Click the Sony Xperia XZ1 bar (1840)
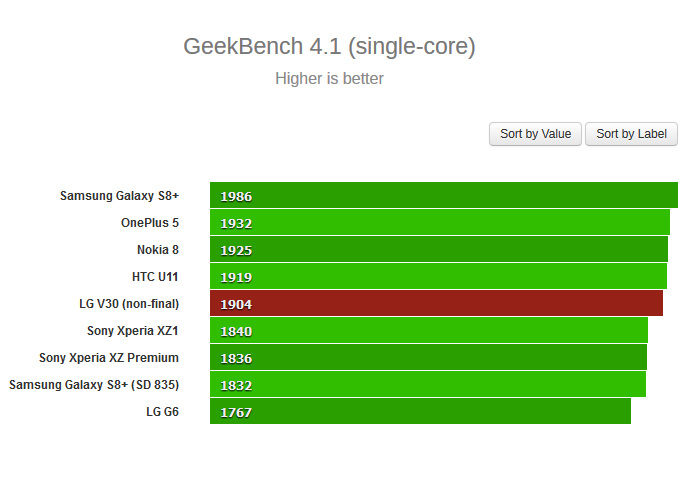Viewport: 700px width, 478px height. click(x=428, y=331)
